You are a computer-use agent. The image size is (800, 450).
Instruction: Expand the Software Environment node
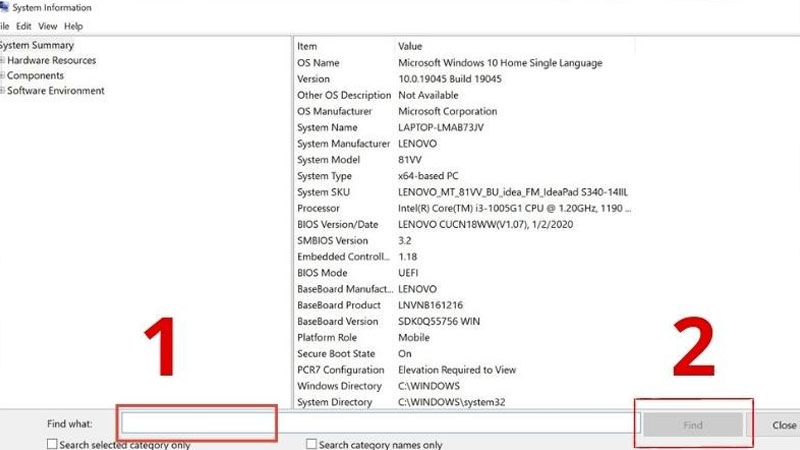(3, 90)
